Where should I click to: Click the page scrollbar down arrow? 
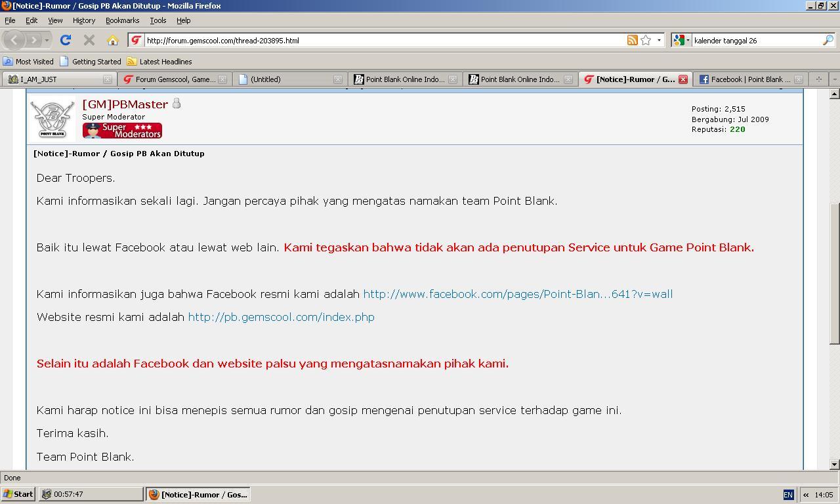834,465
